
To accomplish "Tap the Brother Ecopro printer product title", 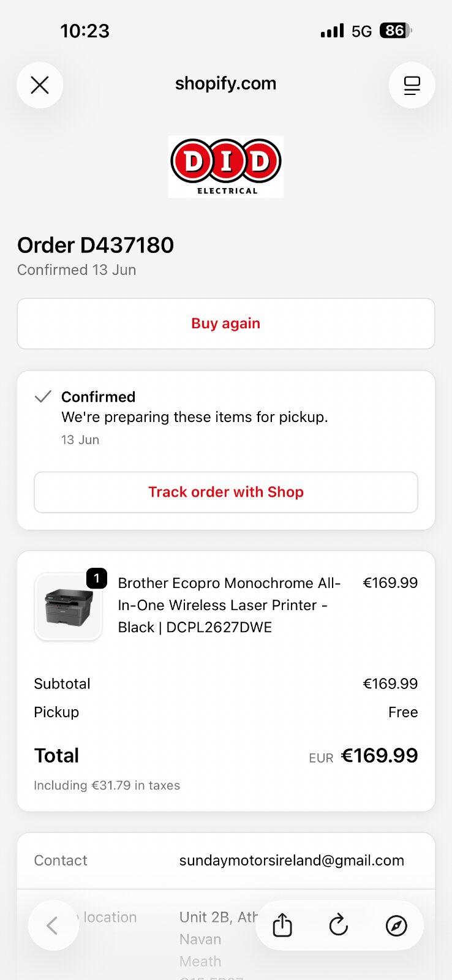I will (229, 605).
